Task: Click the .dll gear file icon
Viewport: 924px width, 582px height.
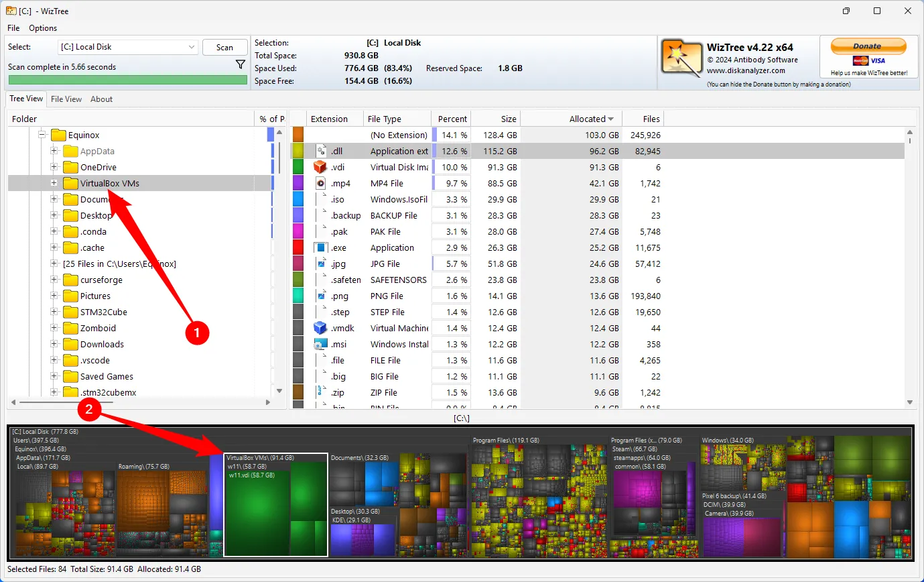Action: [x=320, y=151]
